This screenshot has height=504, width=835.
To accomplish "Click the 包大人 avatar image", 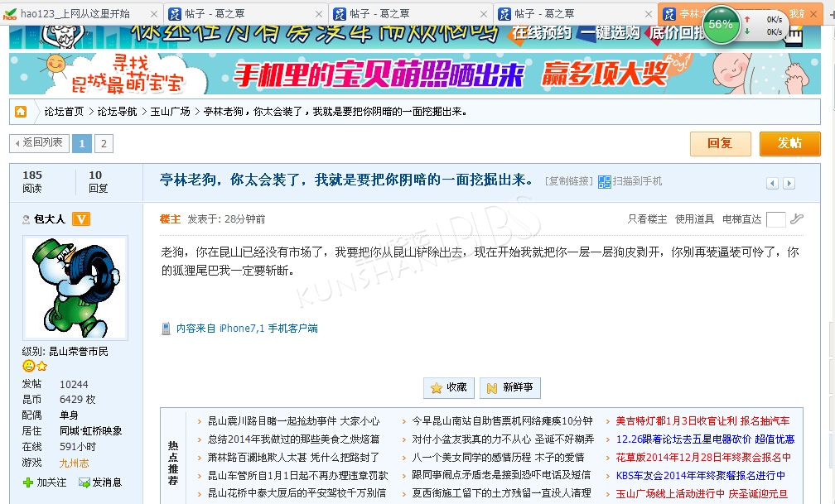I will 75,288.
